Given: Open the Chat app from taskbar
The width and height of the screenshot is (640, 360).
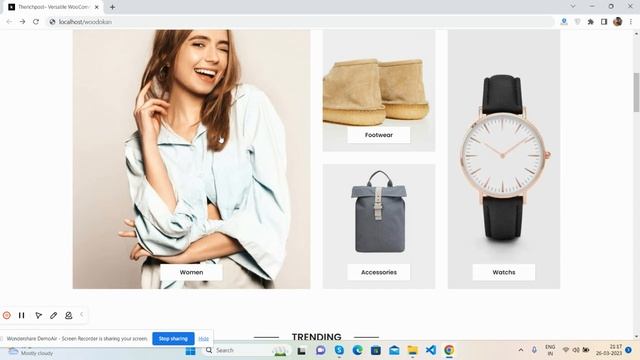Looking at the screenshot, I should tap(320, 350).
